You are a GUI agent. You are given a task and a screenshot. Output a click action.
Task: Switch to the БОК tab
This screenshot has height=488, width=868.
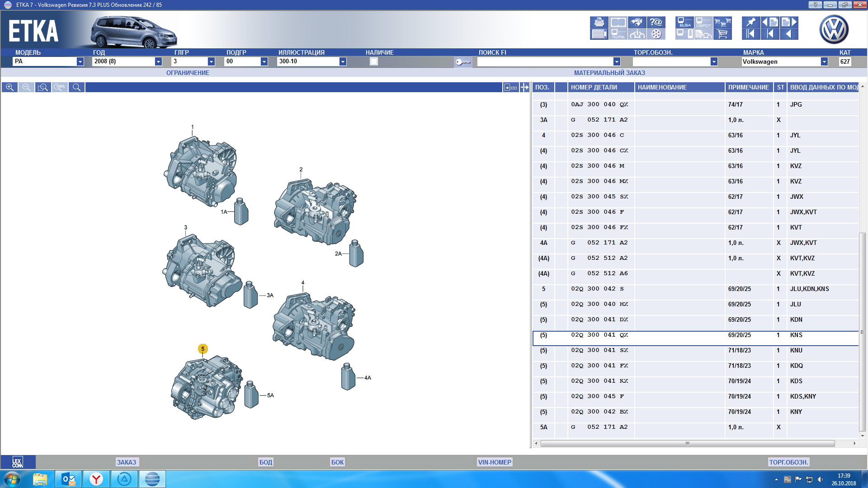point(338,462)
